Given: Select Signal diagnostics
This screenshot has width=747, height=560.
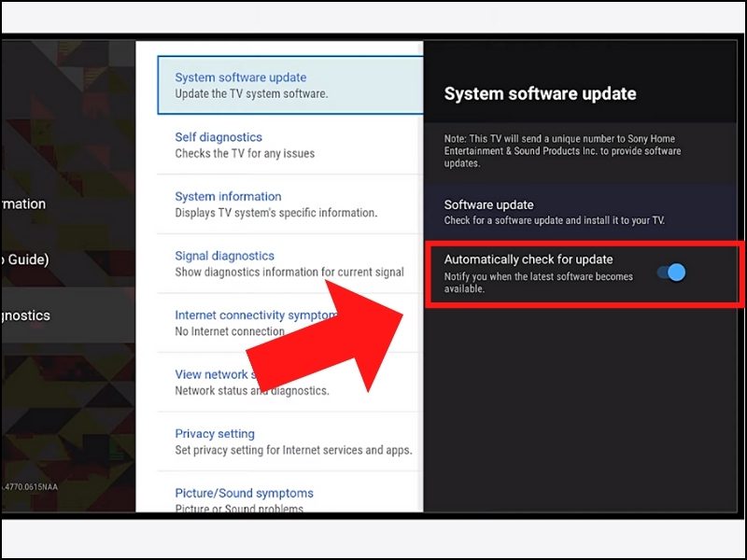Looking at the screenshot, I should tap(223, 255).
